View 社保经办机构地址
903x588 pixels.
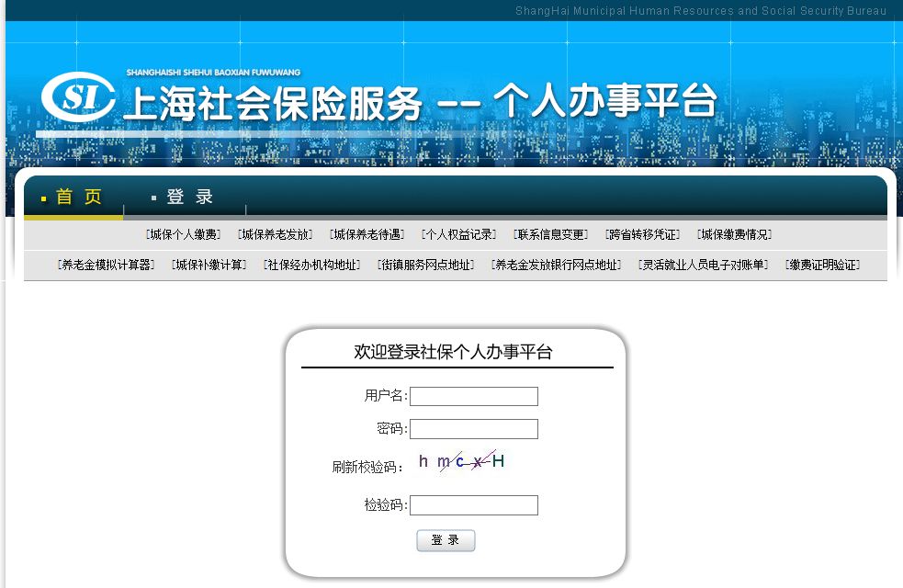click(x=312, y=265)
